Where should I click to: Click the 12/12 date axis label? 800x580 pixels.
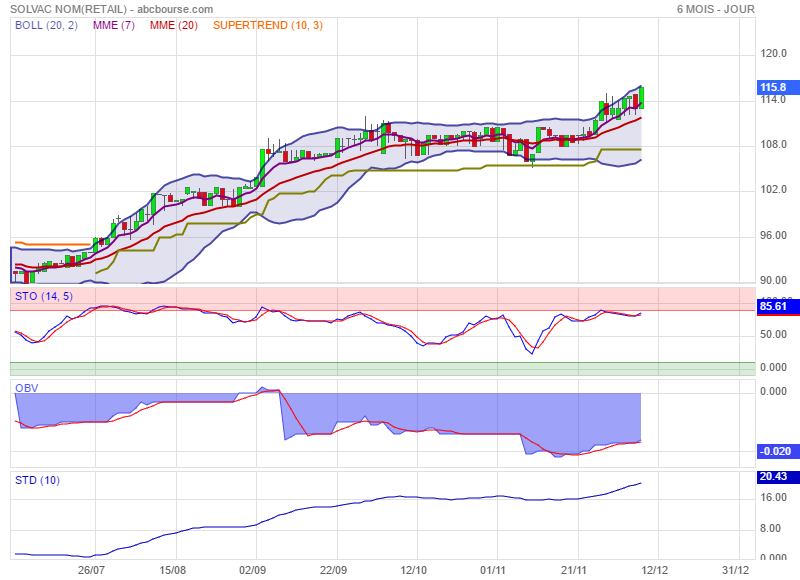click(x=654, y=570)
